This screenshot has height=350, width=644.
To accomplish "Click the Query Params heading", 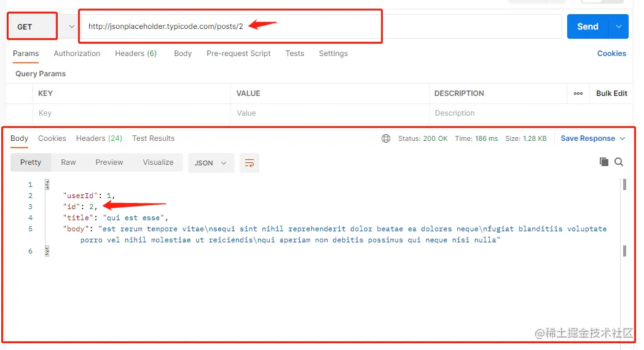I will pyautogui.click(x=41, y=74).
